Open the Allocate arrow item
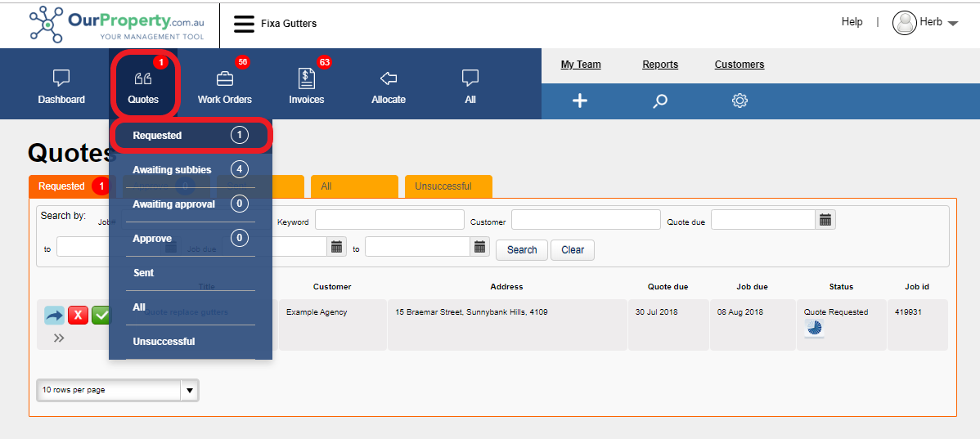The height and width of the screenshot is (439, 980). pyautogui.click(x=388, y=87)
